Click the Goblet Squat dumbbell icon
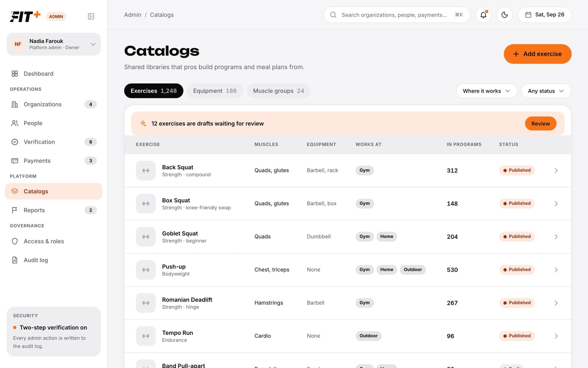This screenshot has height=368, width=588. (146, 237)
